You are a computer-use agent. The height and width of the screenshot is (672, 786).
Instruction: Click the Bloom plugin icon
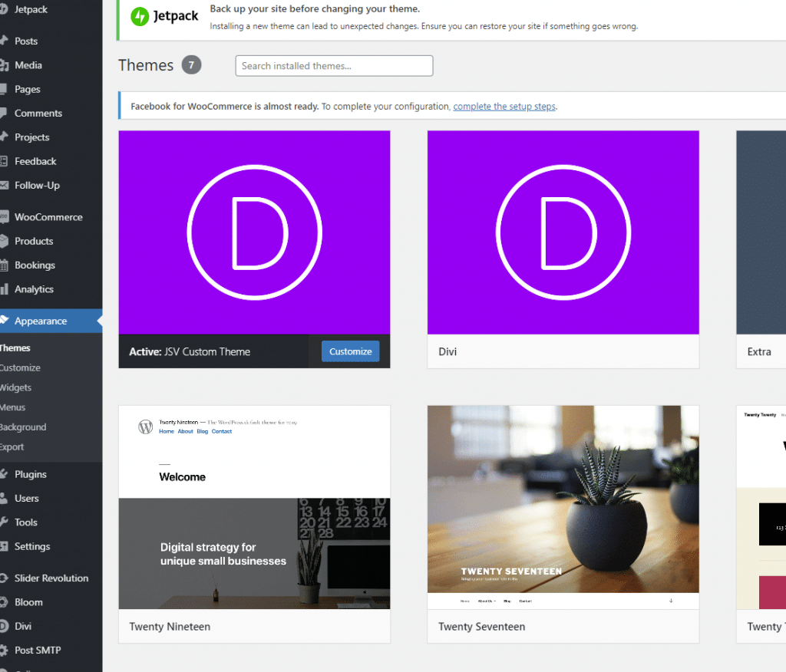(x=4, y=602)
